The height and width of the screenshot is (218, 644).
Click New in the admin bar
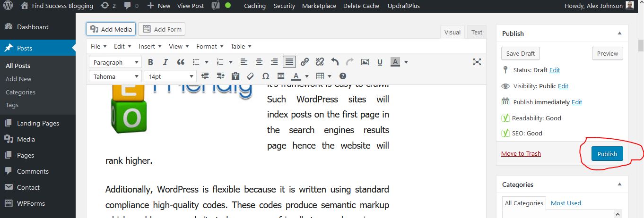coord(158,6)
